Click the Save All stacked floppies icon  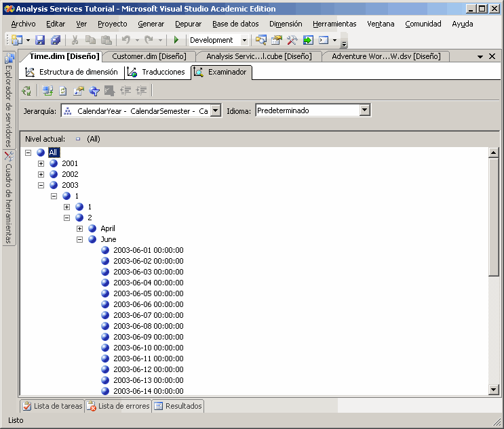click(56, 40)
